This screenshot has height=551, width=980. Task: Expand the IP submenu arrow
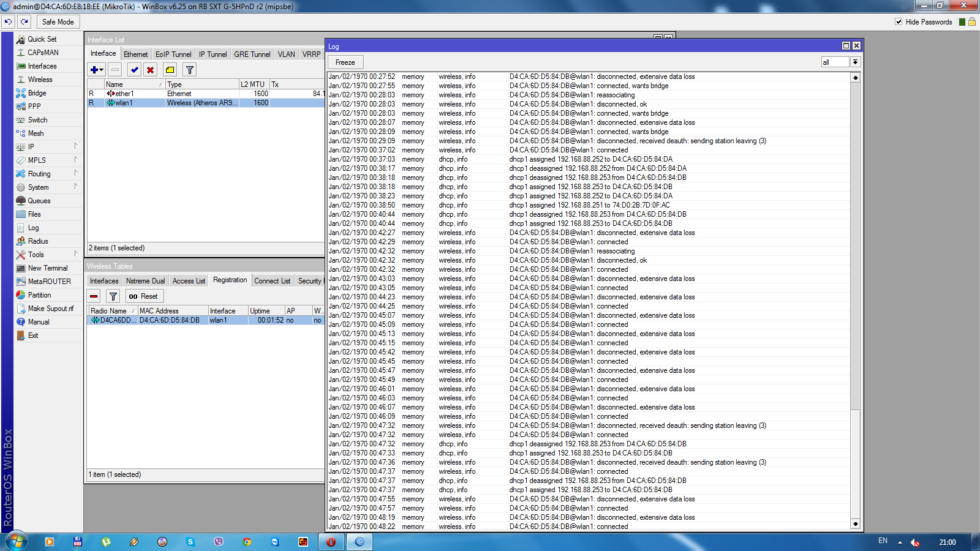tap(76, 146)
